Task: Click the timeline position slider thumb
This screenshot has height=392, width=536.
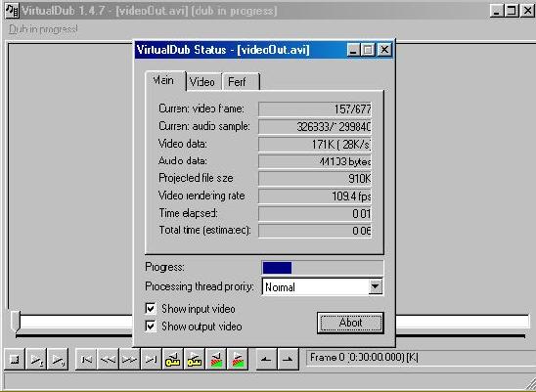Action: [16, 322]
